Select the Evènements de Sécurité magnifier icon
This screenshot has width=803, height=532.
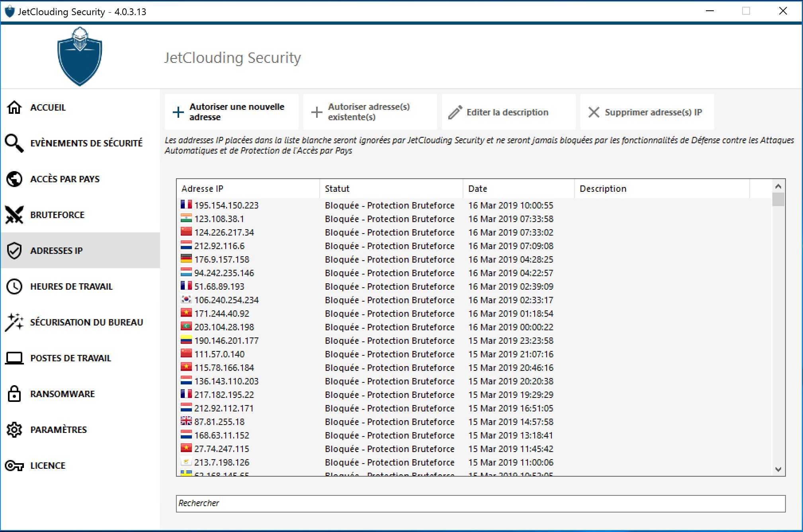(14, 143)
